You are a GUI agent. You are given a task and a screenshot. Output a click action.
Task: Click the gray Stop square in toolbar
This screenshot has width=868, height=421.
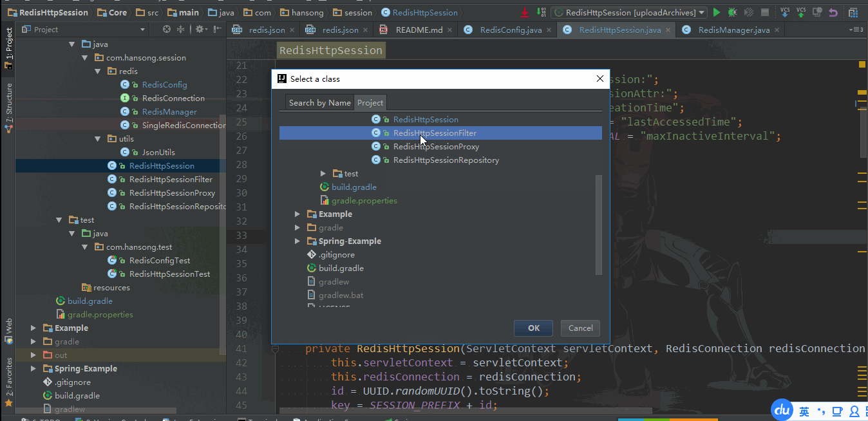(x=764, y=12)
